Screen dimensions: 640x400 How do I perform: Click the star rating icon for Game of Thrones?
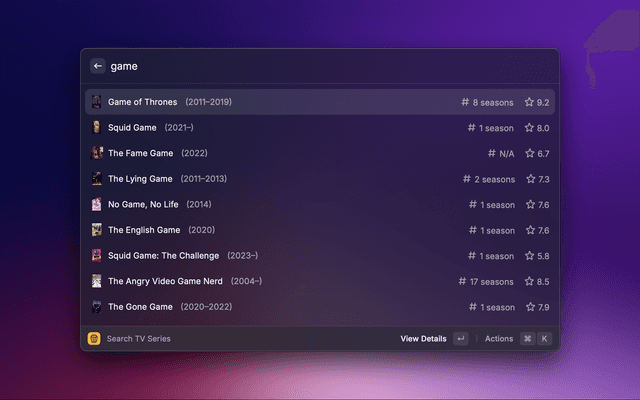[530, 102]
